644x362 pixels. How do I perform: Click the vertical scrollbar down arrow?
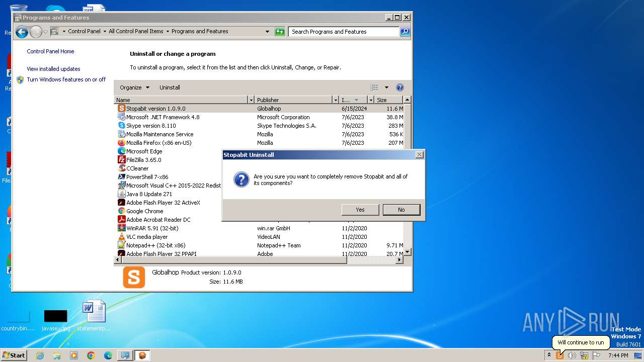pos(408,252)
